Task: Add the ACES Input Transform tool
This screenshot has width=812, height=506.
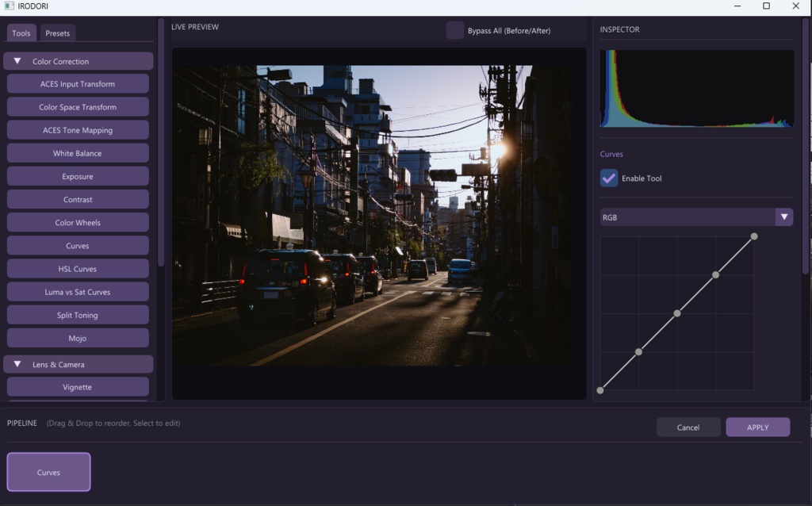Action: [78, 84]
